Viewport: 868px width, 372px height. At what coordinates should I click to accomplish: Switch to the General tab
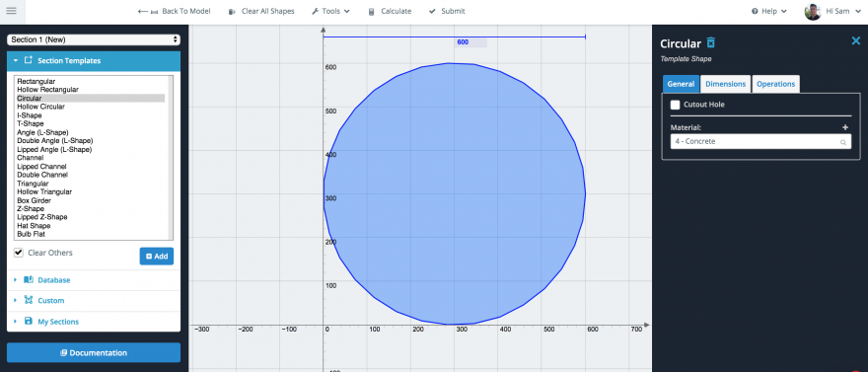[681, 84]
